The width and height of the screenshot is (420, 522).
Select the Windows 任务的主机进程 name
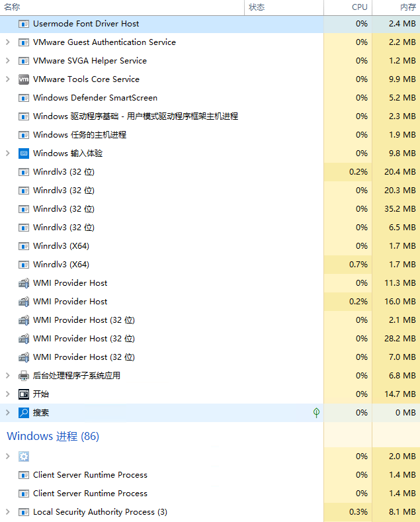point(79,135)
